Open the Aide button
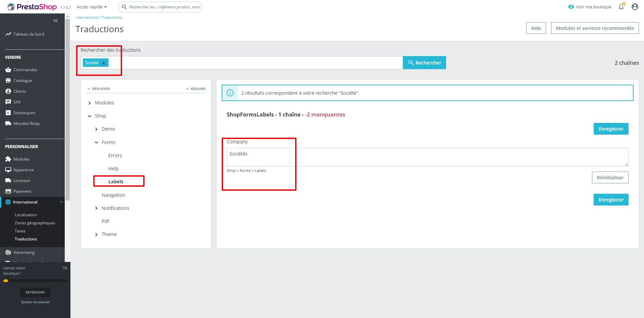The image size is (644, 318). click(x=536, y=28)
